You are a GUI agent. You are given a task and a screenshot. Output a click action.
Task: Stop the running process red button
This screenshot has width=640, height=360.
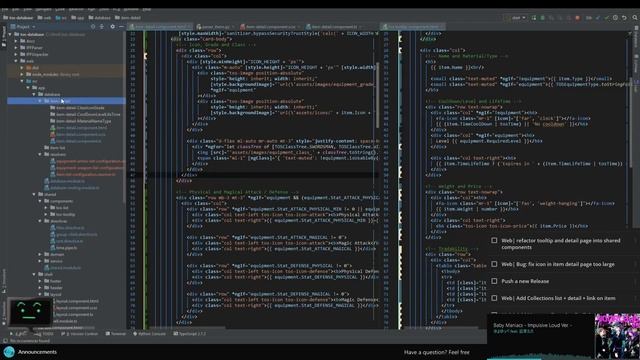pos(577,18)
